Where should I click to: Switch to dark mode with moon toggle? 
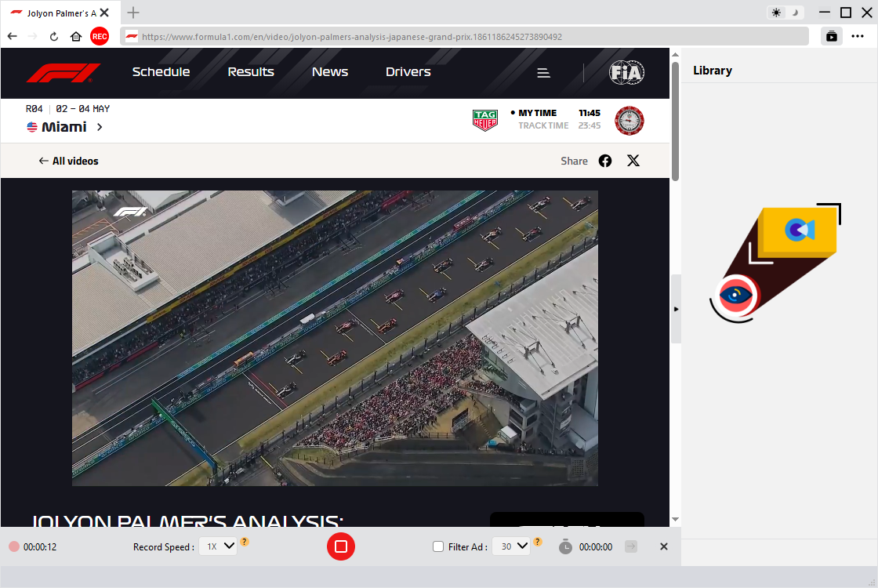(x=795, y=13)
